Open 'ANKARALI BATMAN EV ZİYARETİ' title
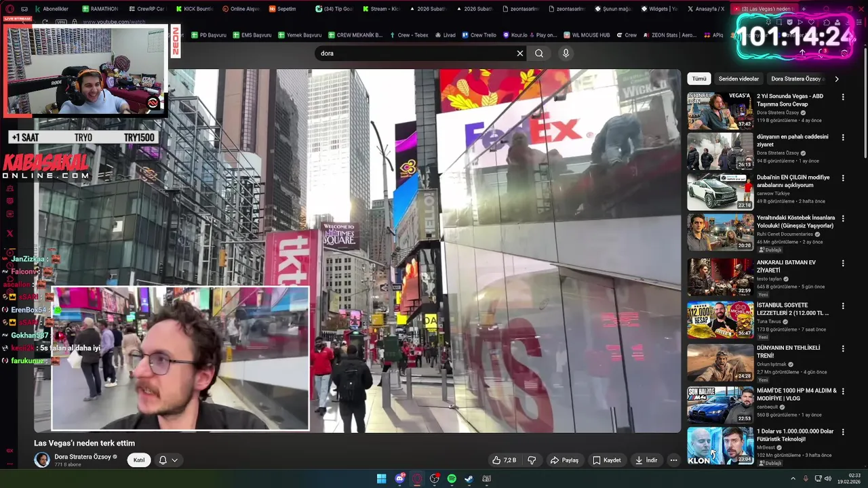 point(786,266)
